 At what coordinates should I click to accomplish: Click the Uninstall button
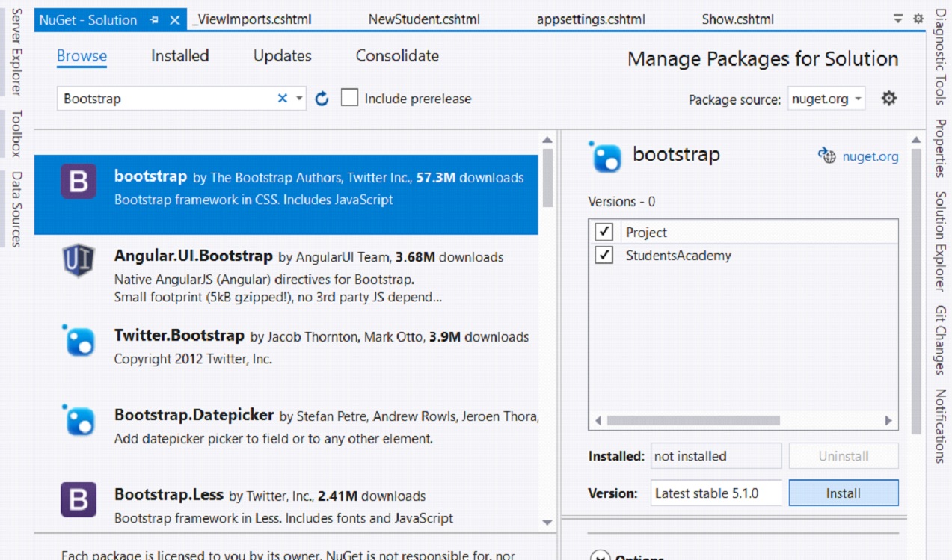[x=844, y=456]
